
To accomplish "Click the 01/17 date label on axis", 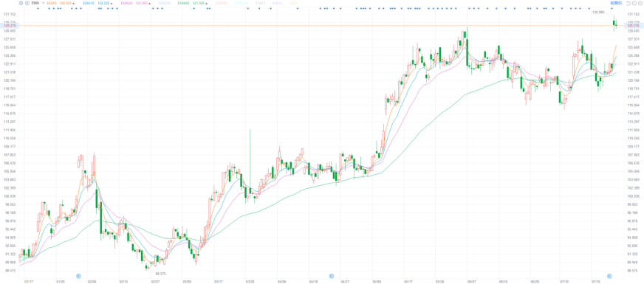I will pos(29,282).
